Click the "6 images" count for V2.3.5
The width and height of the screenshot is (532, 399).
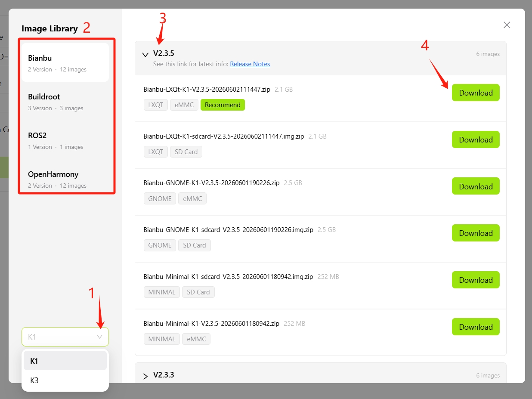(x=488, y=54)
